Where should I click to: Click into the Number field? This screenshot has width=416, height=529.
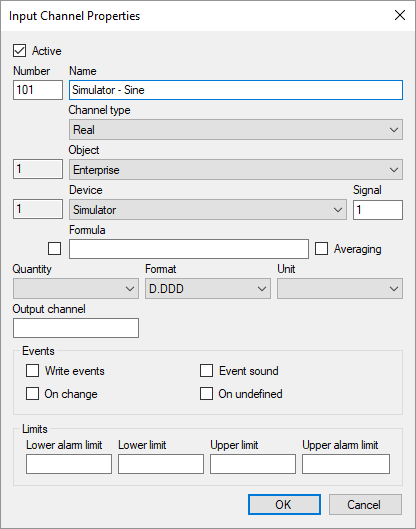point(38,90)
